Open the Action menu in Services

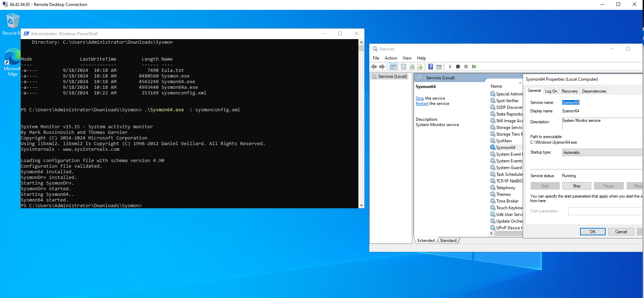tap(391, 58)
